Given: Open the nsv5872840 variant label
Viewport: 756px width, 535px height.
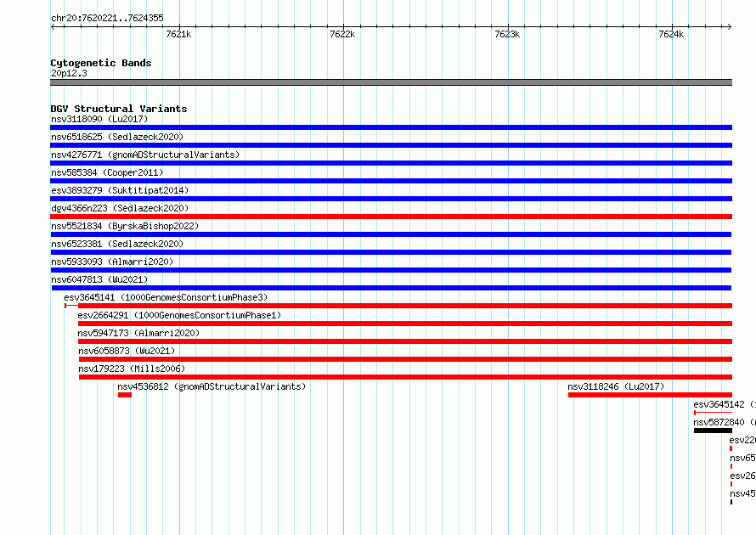Looking at the screenshot, I should 725,422.
